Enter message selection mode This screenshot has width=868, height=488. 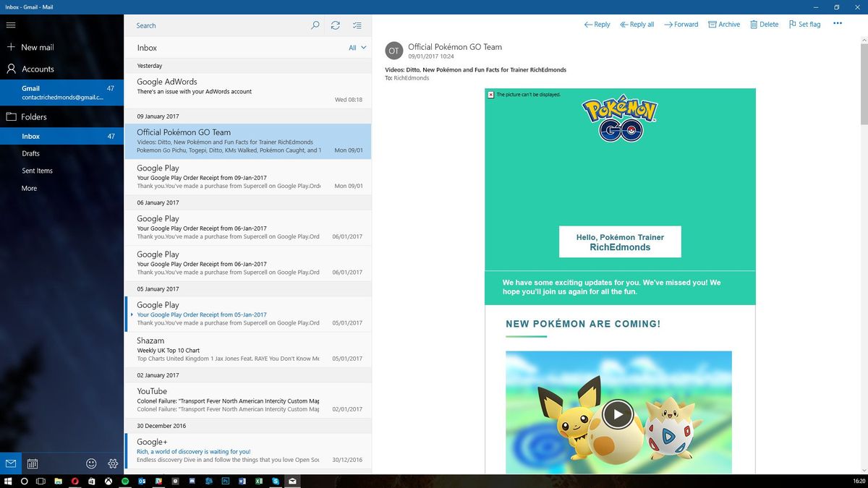[357, 25]
